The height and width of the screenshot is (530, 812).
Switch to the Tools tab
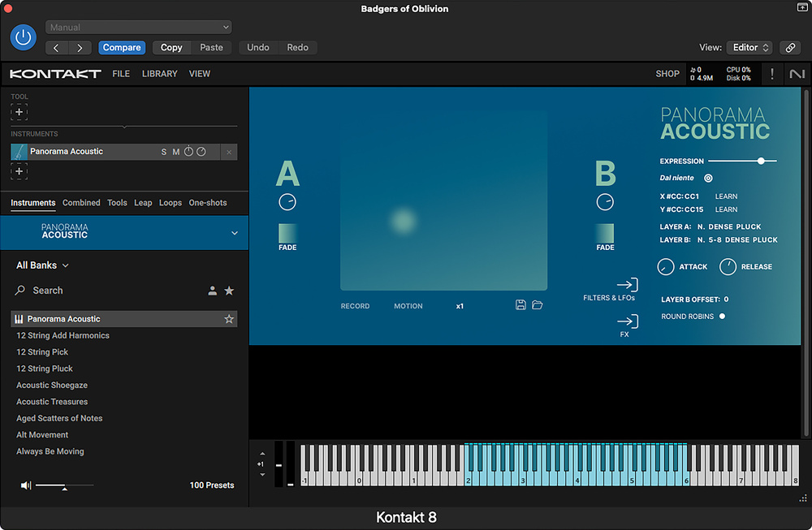(117, 202)
